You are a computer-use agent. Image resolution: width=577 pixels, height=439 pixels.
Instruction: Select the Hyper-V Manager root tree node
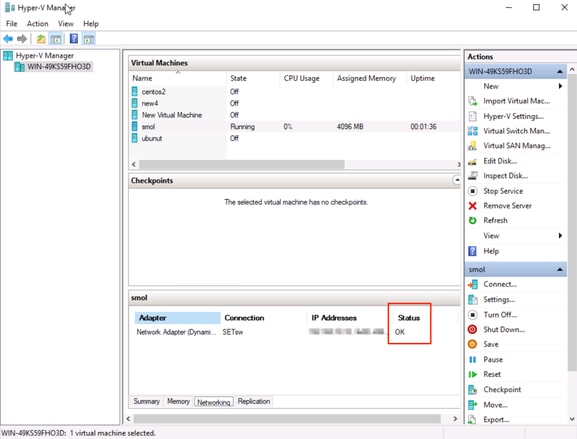45,56
